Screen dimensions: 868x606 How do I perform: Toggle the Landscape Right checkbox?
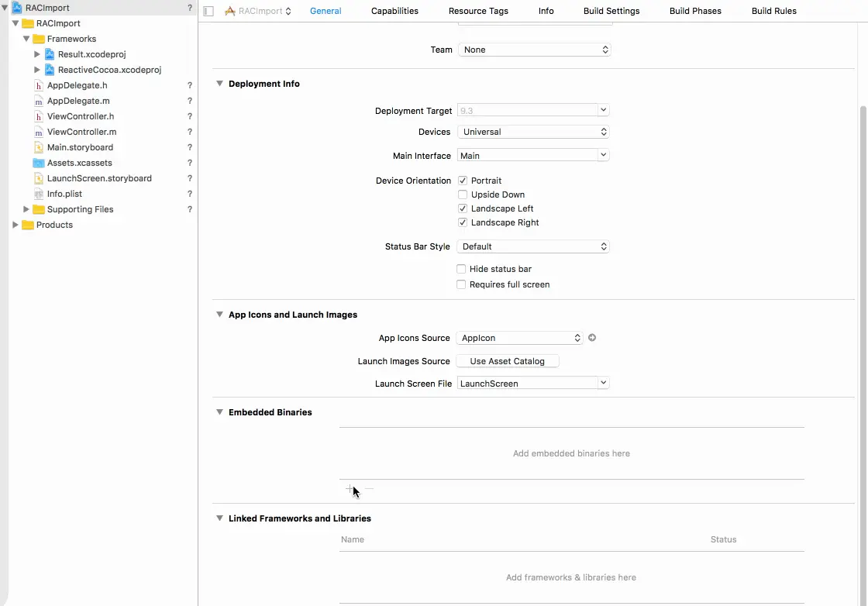click(x=463, y=222)
